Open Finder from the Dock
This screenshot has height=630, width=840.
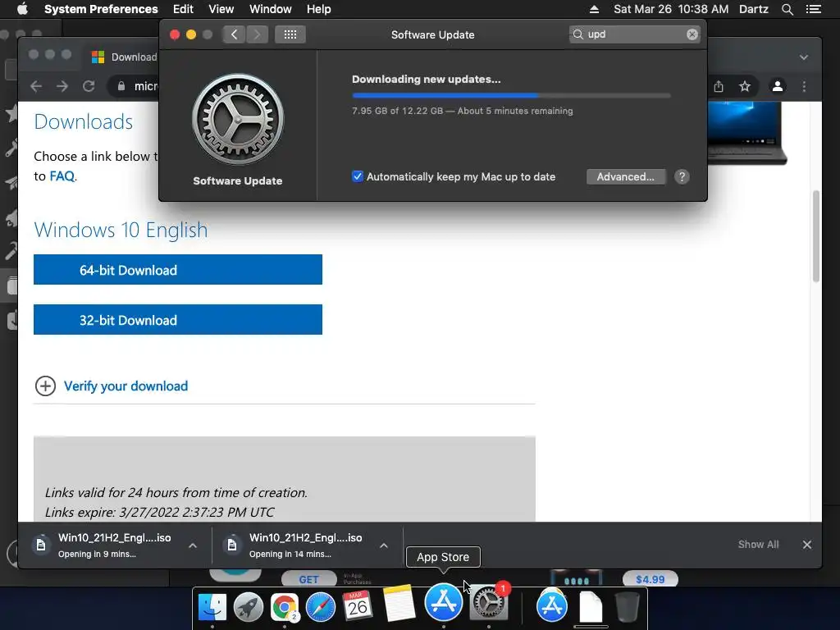212,606
